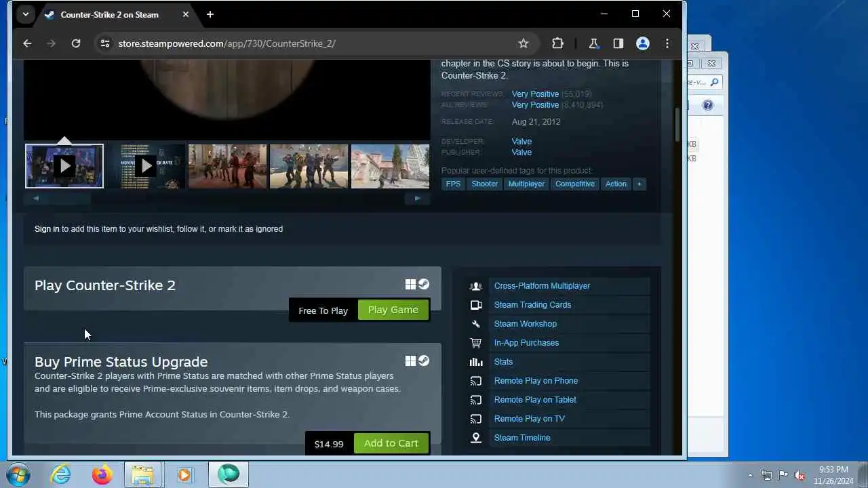This screenshot has width=868, height=488.
Task: Add Prime Status Upgrade to cart
Action: pos(391,443)
